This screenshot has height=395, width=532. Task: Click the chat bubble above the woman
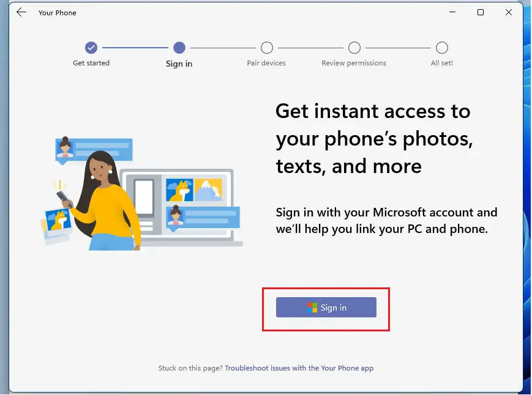tap(94, 150)
